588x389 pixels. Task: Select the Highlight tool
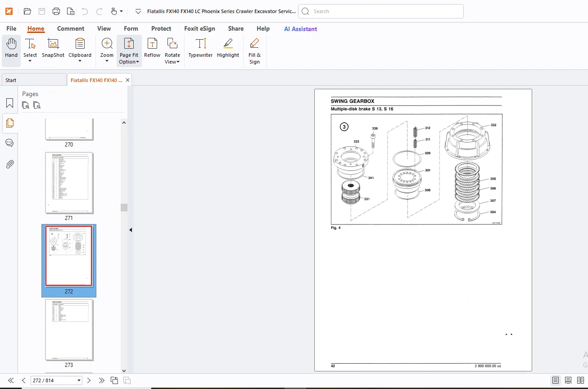(x=228, y=48)
